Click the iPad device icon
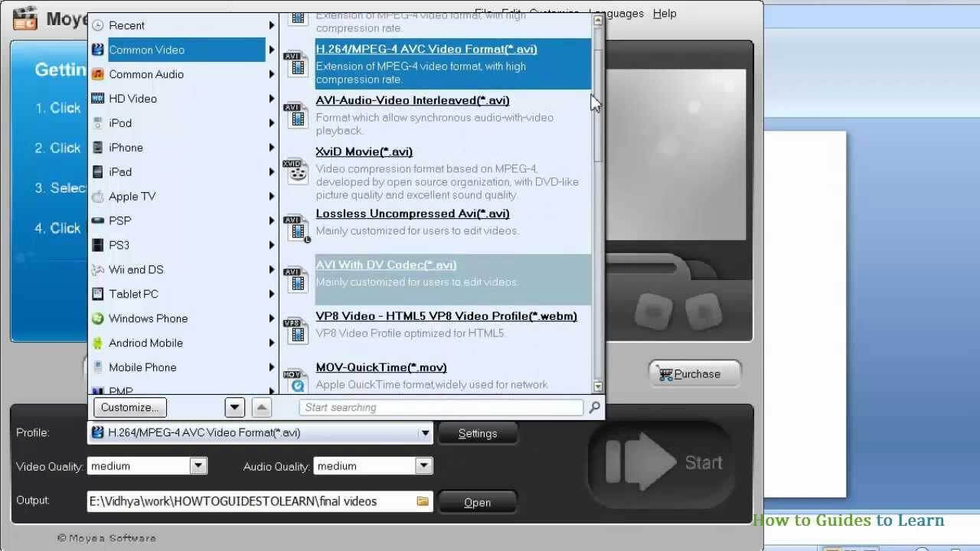The width and height of the screenshot is (980, 551). coord(97,172)
